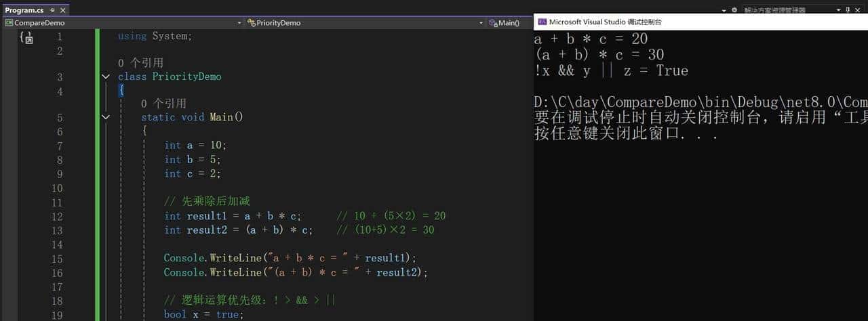This screenshot has width=868, height=321.
Task: Close the Solution Explorer panel
Action: pyautogui.click(x=859, y=10)
